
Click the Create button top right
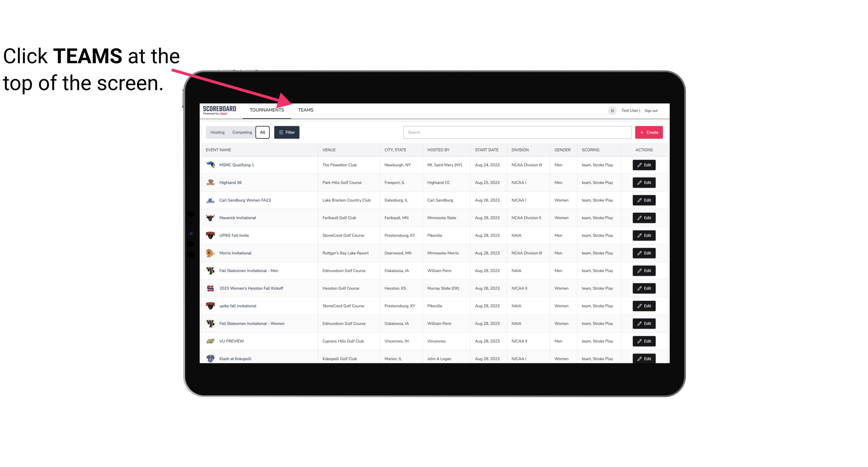click(648, 132)
